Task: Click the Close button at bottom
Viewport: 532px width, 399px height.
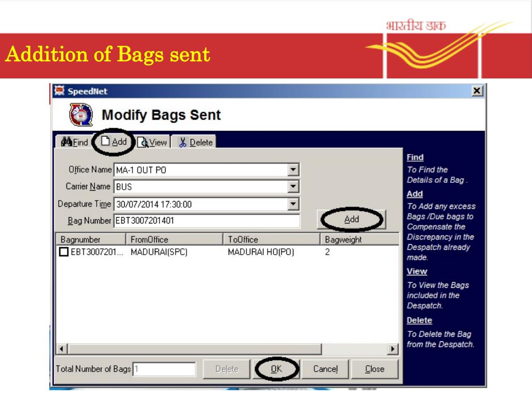Action: coord(375,369)
